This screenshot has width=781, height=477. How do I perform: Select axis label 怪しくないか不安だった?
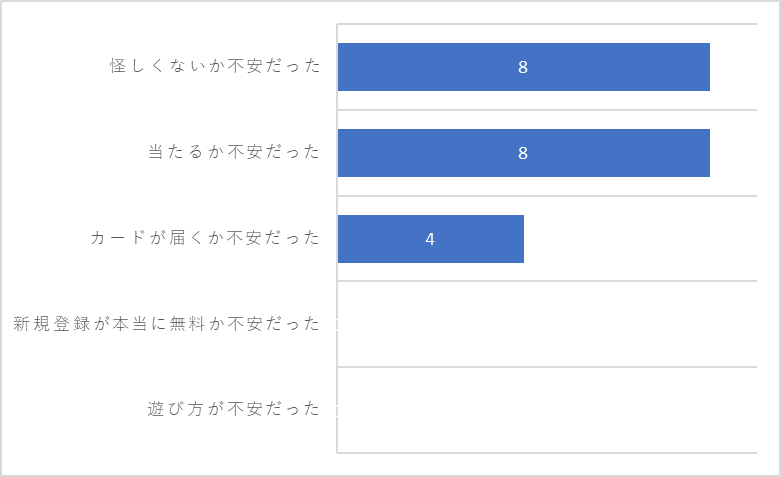pos(215,66)
